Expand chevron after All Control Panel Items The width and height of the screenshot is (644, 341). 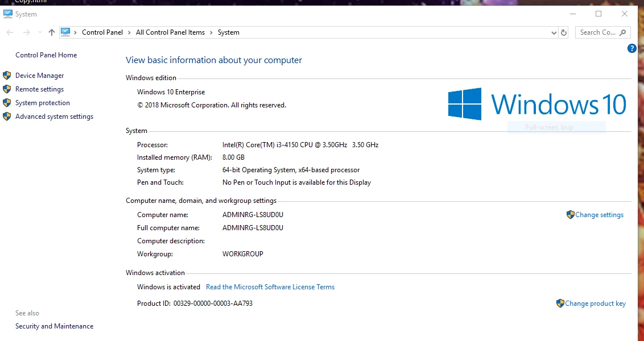tap(211, 32)
